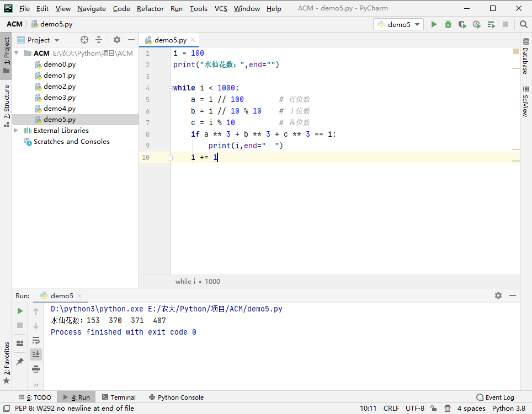Rerun demo5 from Run panel
Image resolution: width=532 pixels, height=414 pixels.
tap(20, 311)
